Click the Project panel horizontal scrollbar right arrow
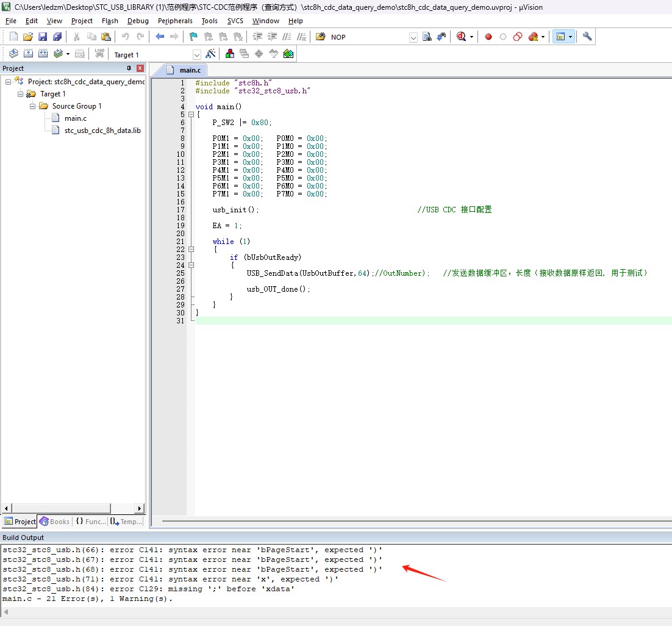This screenshot has height=626, width=672. click(x=140, y=508)
